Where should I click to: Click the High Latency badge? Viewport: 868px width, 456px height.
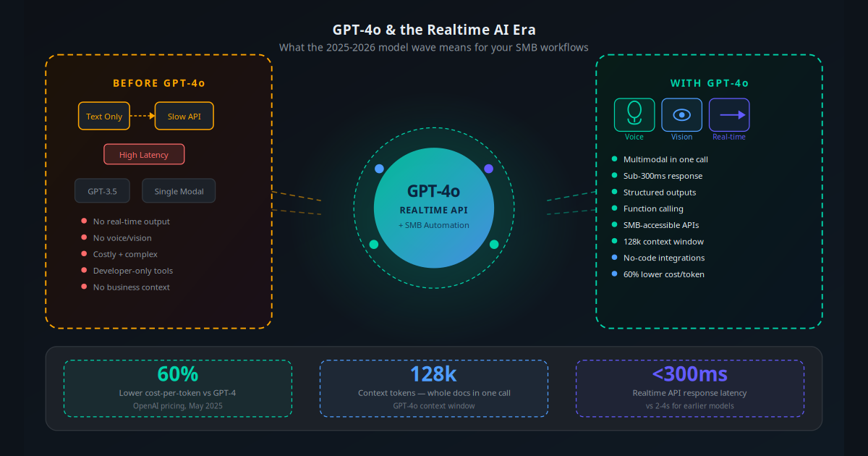144,154
